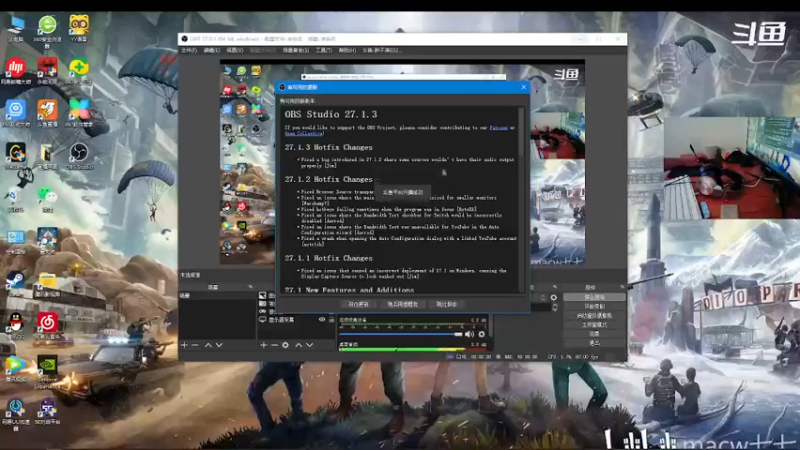Screen dimensions: 800x450
Task: Toggle lock on display capture source
Action: [331, 319]
